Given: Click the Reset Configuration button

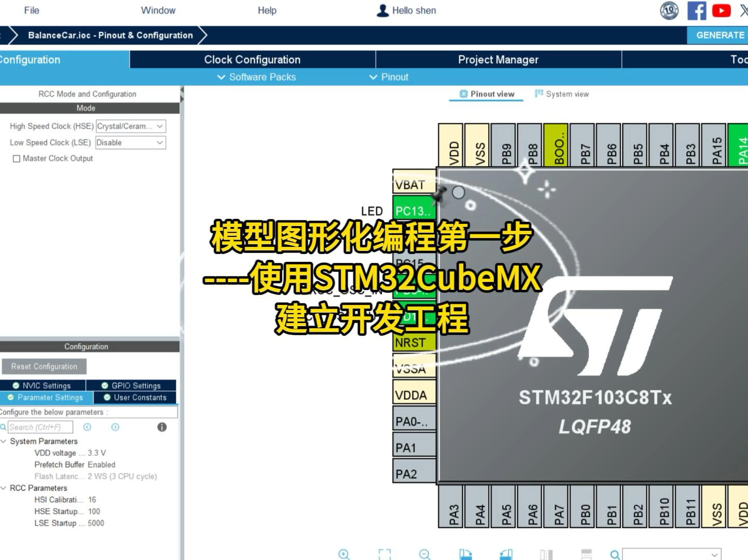Looking at the screenshot, I should pyautogui.click(x=44, y=366).
